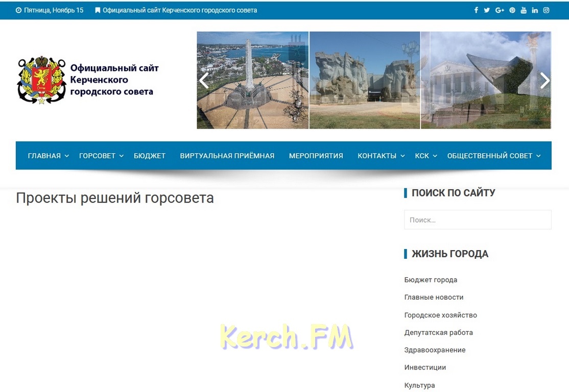
Task: Click the LinkedIn icon
Action: (x=535, y=10)
